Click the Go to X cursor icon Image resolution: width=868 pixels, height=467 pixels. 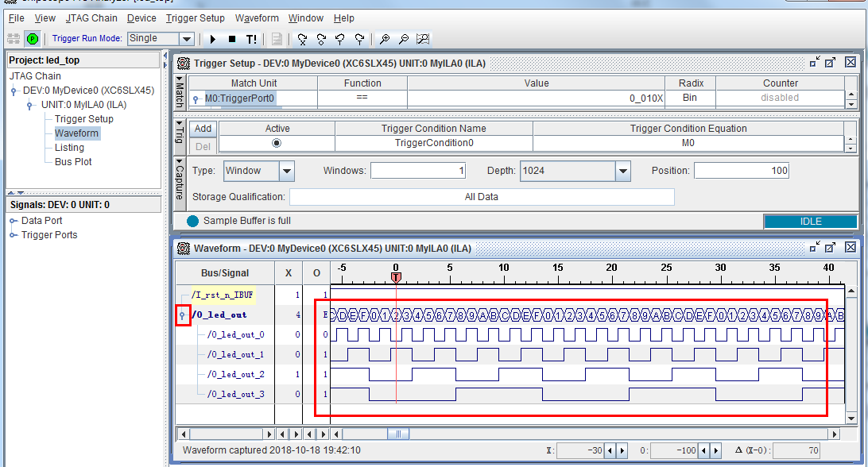click(302, 39)
